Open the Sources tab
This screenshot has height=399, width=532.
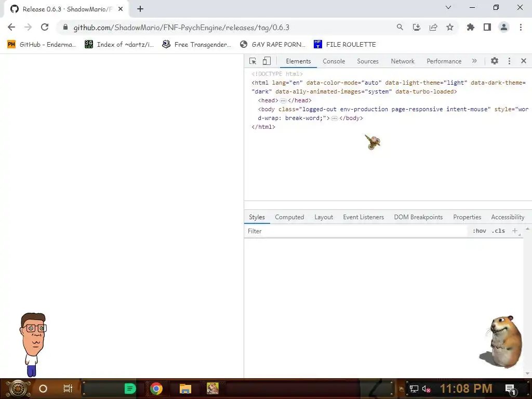click(x=368, y=61)
